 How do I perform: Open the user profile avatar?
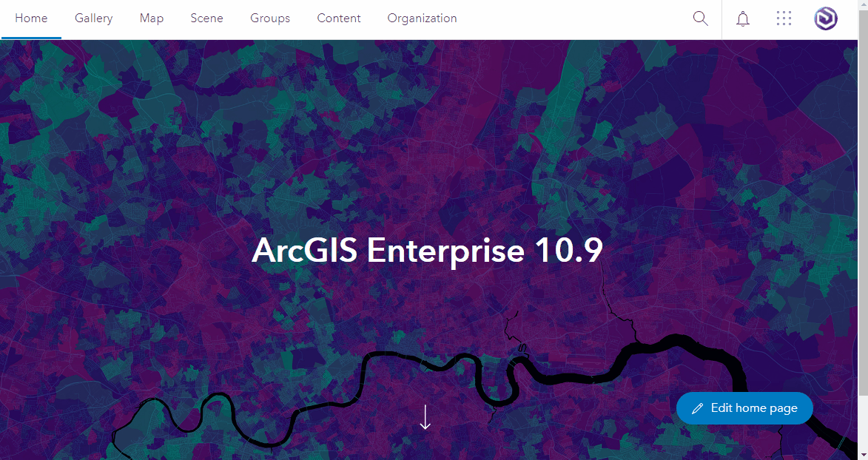825,18
